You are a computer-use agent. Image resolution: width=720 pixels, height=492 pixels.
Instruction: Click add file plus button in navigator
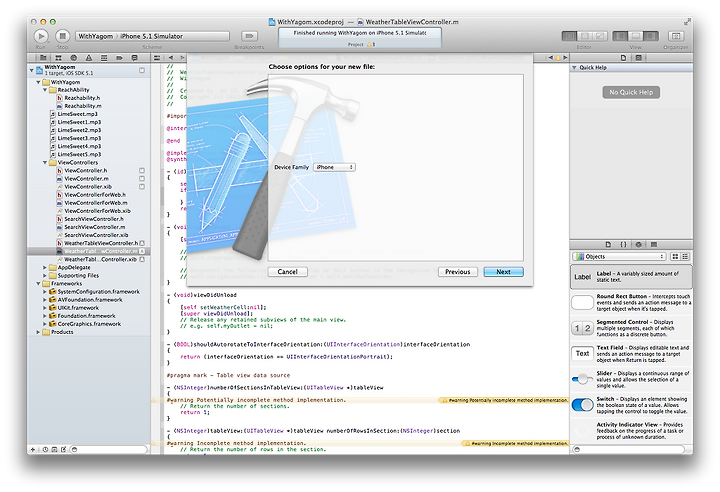point(33,449)
